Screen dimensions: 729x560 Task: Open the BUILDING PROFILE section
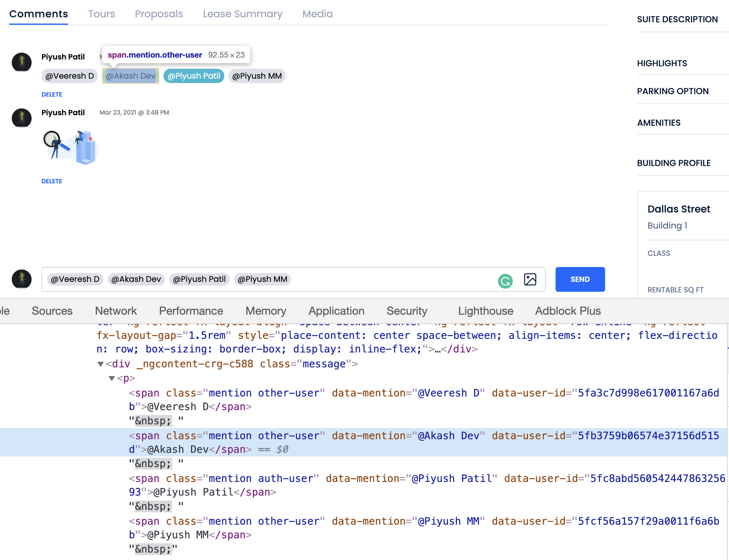(674, 163)
